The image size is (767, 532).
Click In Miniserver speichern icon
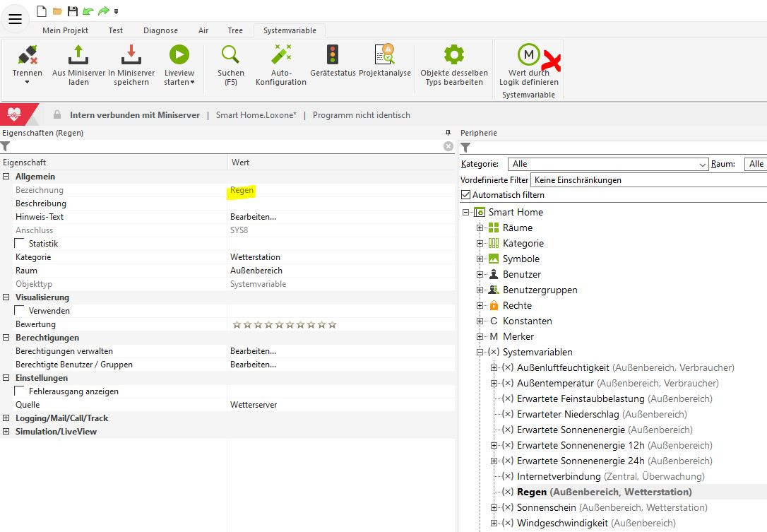[131, 55]
